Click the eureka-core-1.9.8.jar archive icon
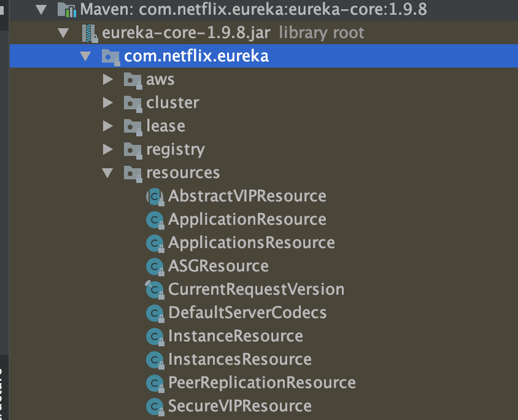 tap(90, 33)
